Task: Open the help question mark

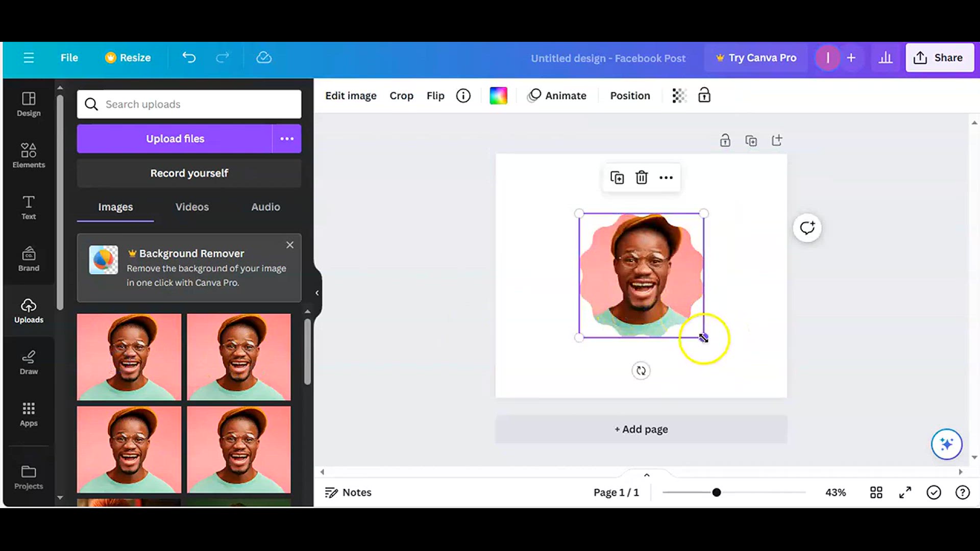Action: pyautogui.click(x=962, y=492)
